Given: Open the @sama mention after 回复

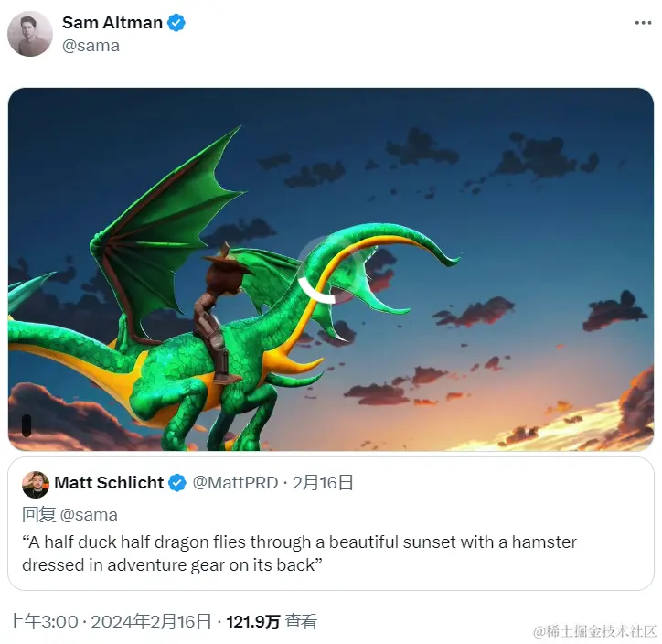Looking at the screenshot, I should point(89,515).
